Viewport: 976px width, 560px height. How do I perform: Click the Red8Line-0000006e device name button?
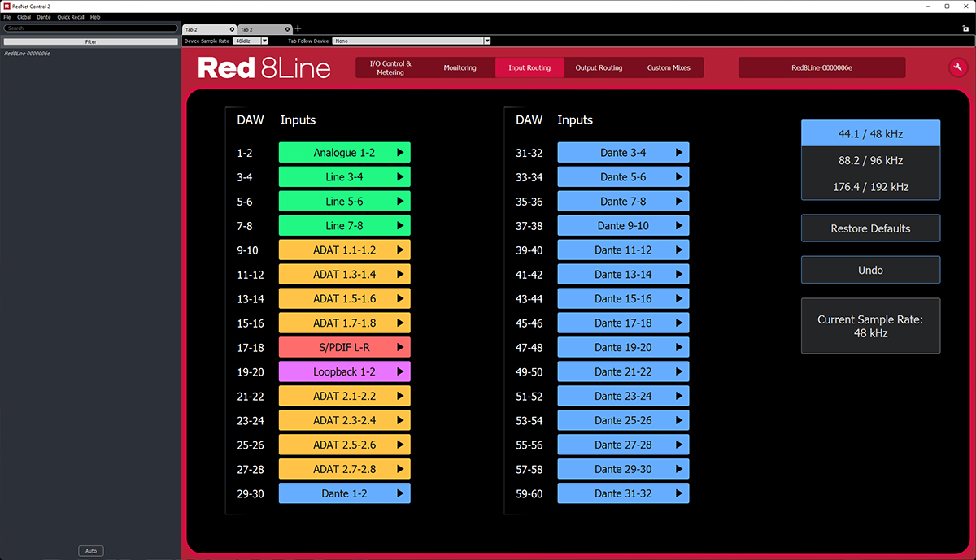(821, 67)
